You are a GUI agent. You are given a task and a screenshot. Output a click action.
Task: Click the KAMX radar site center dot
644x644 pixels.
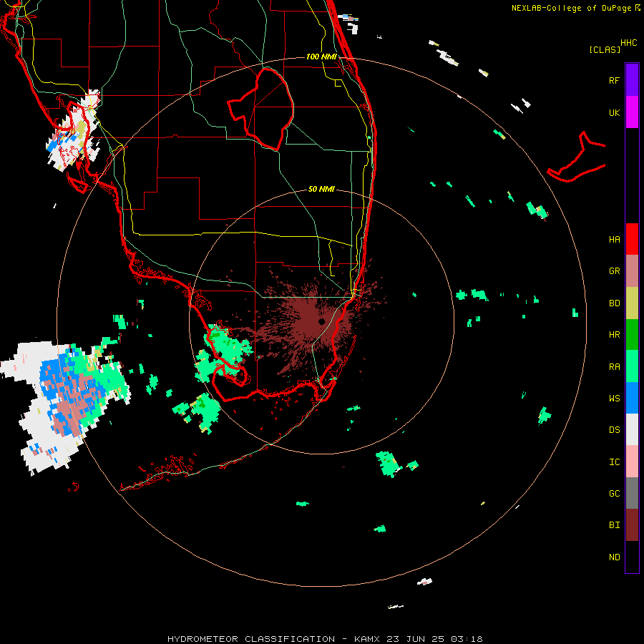pos(321,321)
